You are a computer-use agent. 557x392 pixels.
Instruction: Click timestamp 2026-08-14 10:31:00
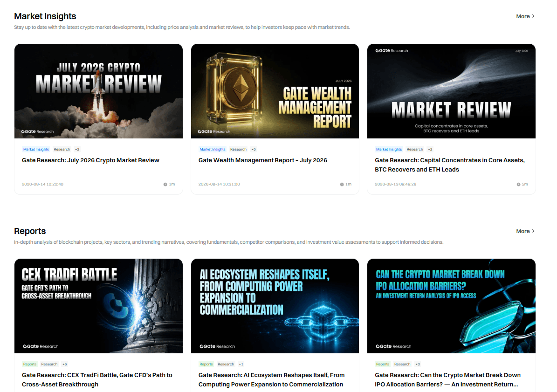(x=219, y=184)
